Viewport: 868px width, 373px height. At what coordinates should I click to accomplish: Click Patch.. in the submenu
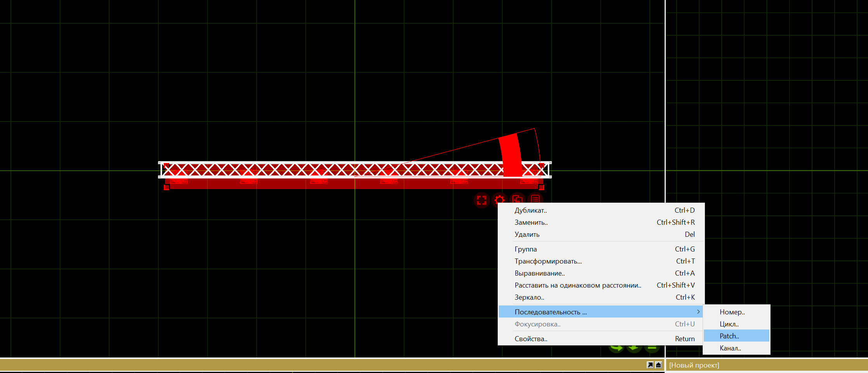tap(736, 336)
